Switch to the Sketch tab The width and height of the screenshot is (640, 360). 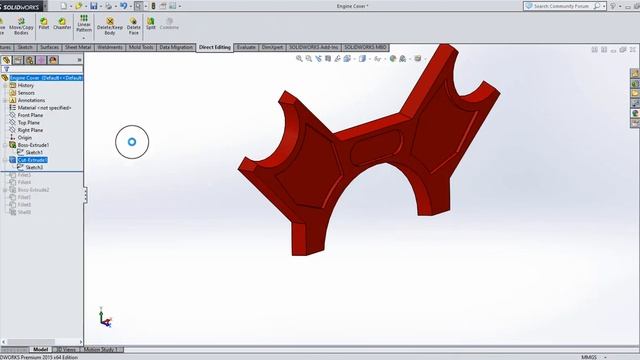point(25,47)
